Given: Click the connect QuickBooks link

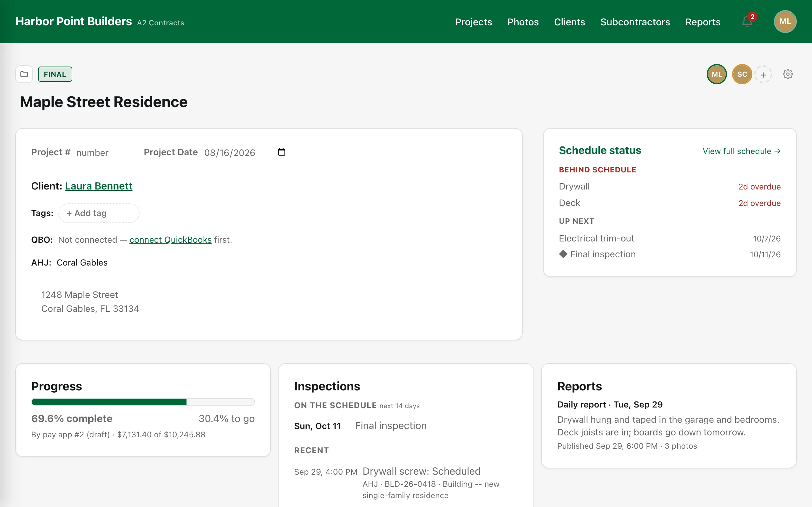Looking at the screenshot, I should pyautogui.click(x=170, y=240).
